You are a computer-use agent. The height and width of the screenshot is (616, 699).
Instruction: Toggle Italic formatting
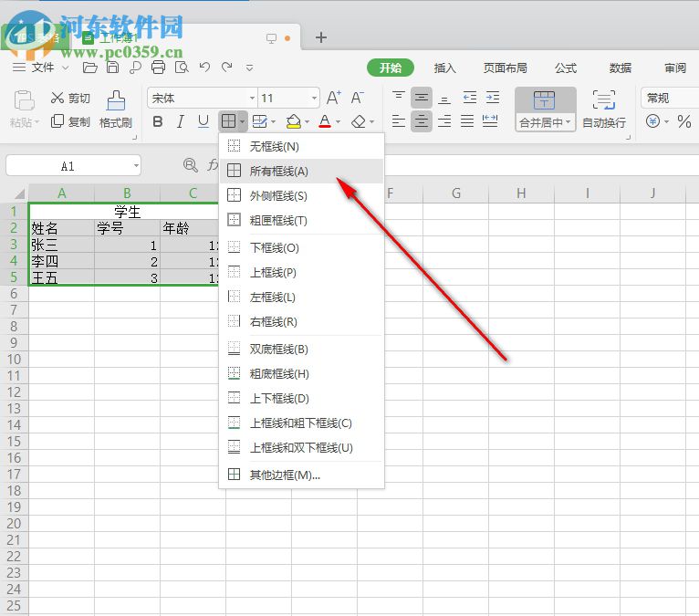(180, 121)
